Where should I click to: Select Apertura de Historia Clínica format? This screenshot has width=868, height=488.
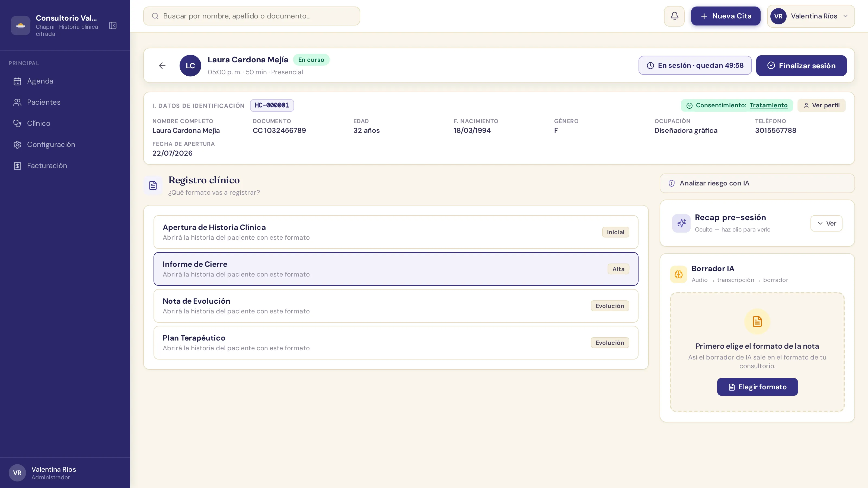[396, 232]
